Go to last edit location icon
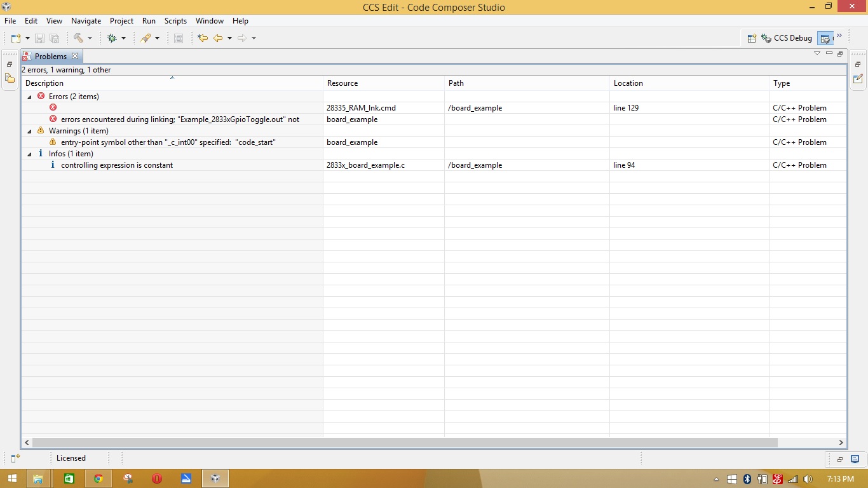 [x=203, y=38]
